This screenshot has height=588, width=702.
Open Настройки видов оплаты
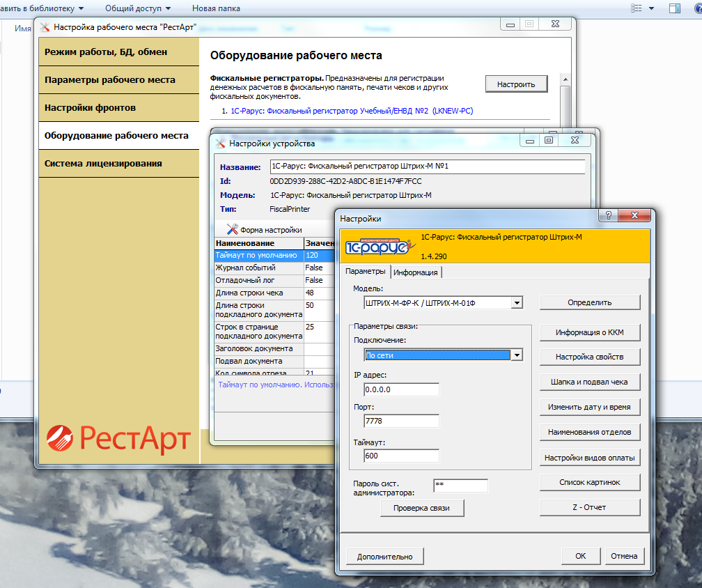point(590,458)
